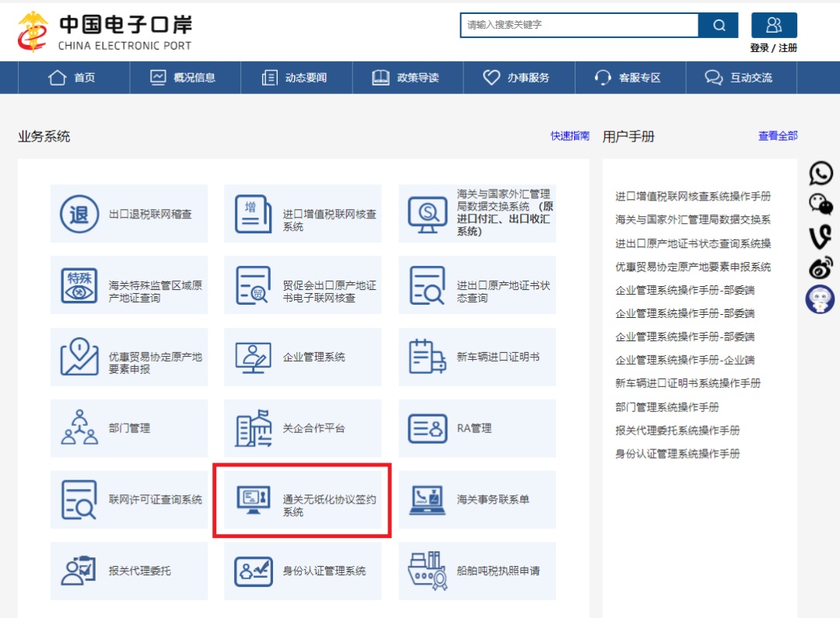Go to 首页 in navigation bar
Viewport: 840px width, 618px height.
pyautogui.click(x=72, y=78)
